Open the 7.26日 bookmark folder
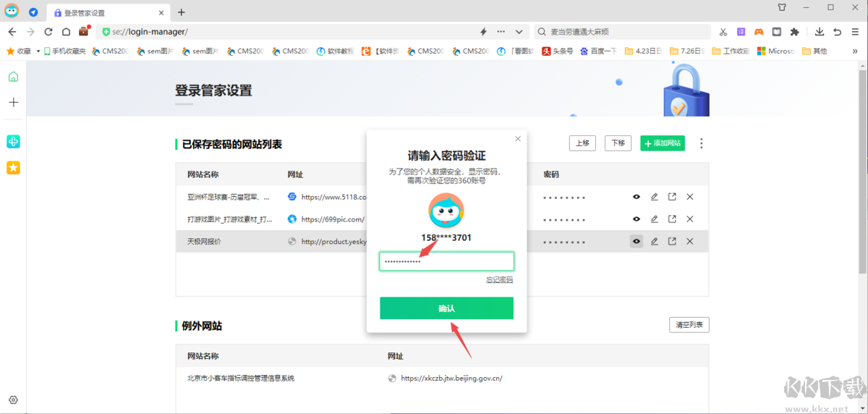 [688, 51]
